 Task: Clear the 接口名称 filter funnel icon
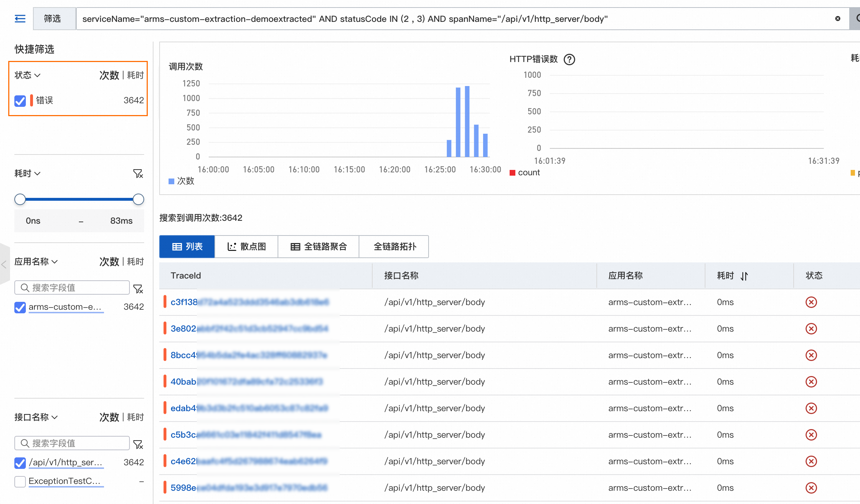138,444
